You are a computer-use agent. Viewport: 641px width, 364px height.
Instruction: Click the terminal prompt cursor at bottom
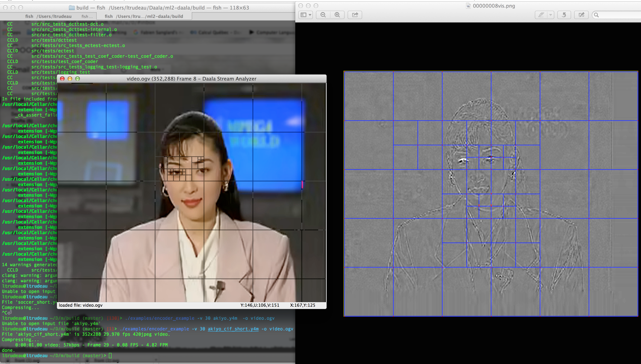(x=110, y=355)
